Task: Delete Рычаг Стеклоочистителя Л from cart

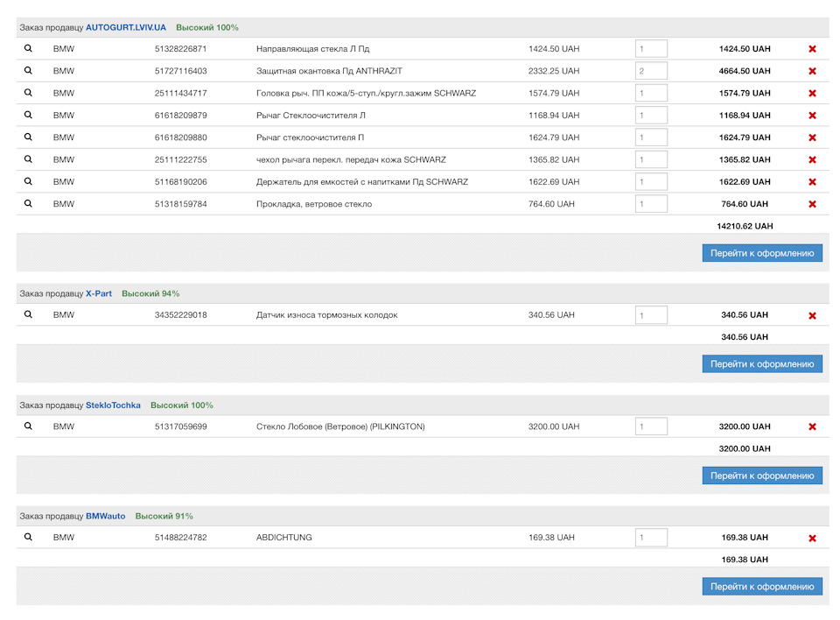Action: tap(812, 116)
